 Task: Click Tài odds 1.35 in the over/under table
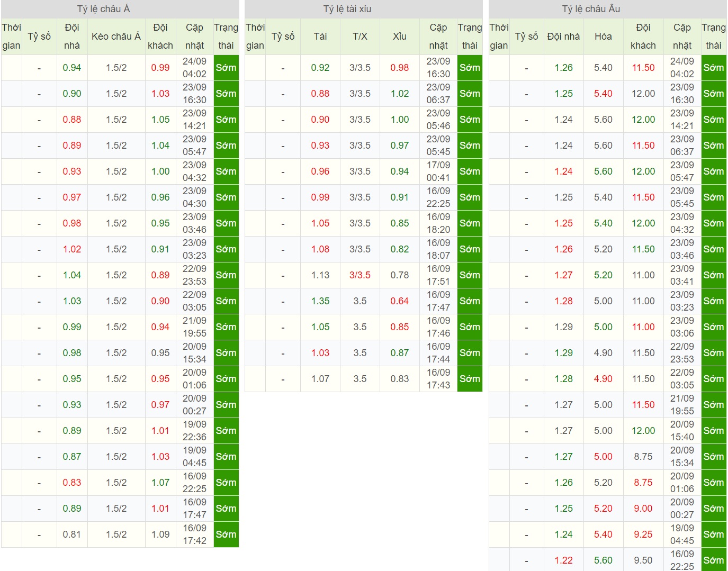click(320, 301)
